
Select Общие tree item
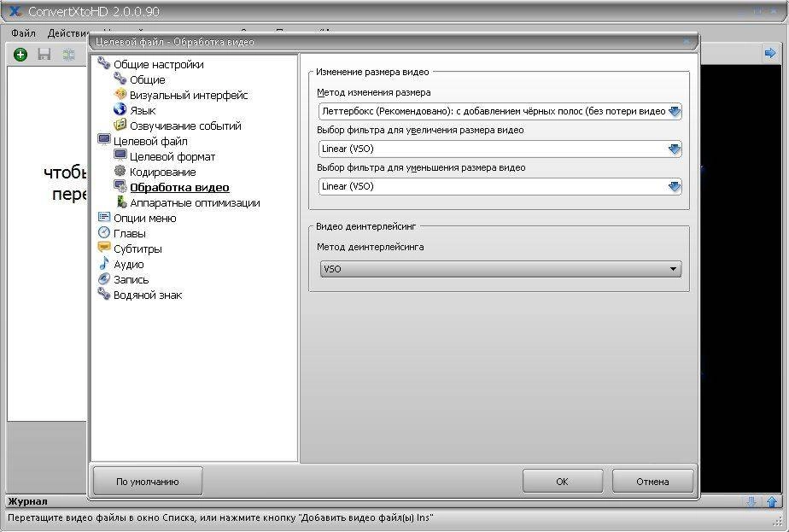point(148,80)
